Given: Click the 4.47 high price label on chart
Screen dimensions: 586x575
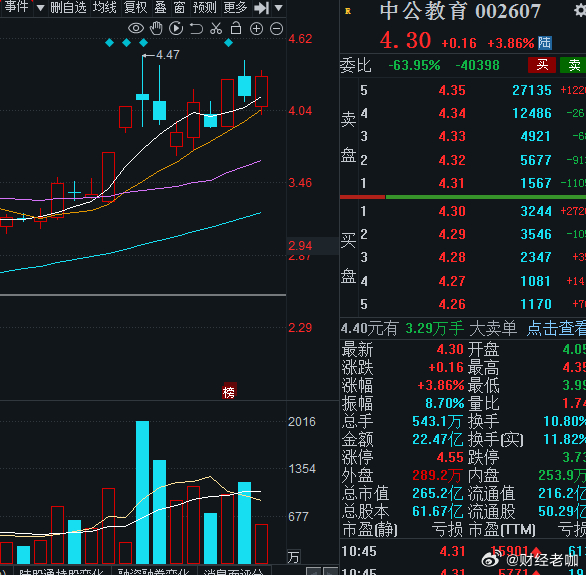Looking at the screenshot, I should (x=168, y=55).
